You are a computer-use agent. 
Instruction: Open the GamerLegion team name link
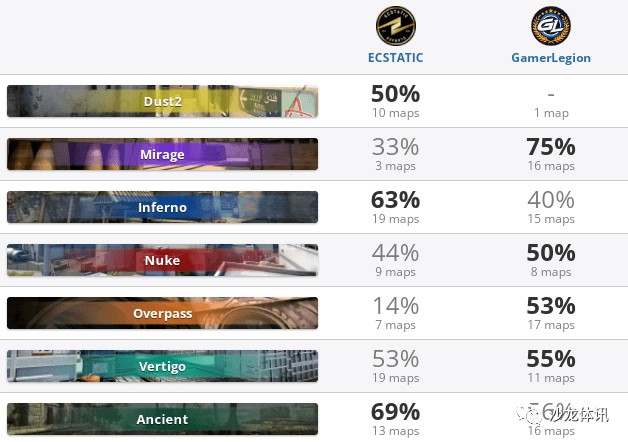tap(551, 58)
